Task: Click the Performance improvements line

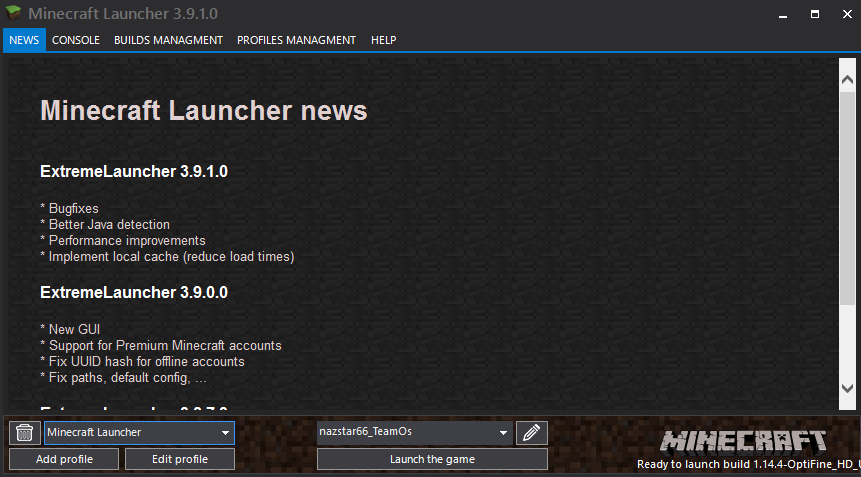Action: [x=123, y=240]
